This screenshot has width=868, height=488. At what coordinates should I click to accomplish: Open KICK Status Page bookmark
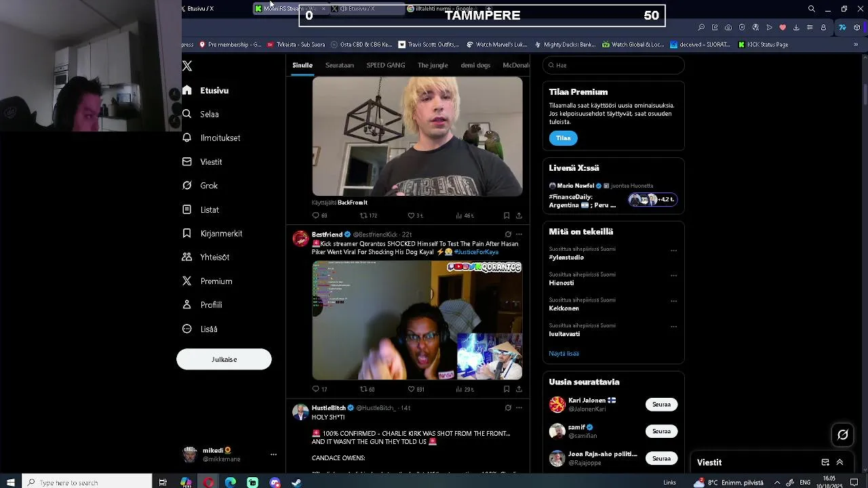tap(763, 45)
